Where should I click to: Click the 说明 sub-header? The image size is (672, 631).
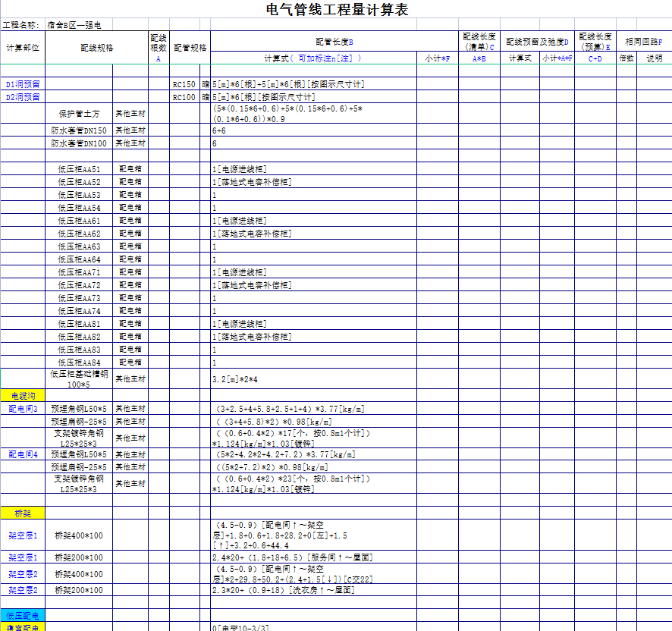click(655, 58)
